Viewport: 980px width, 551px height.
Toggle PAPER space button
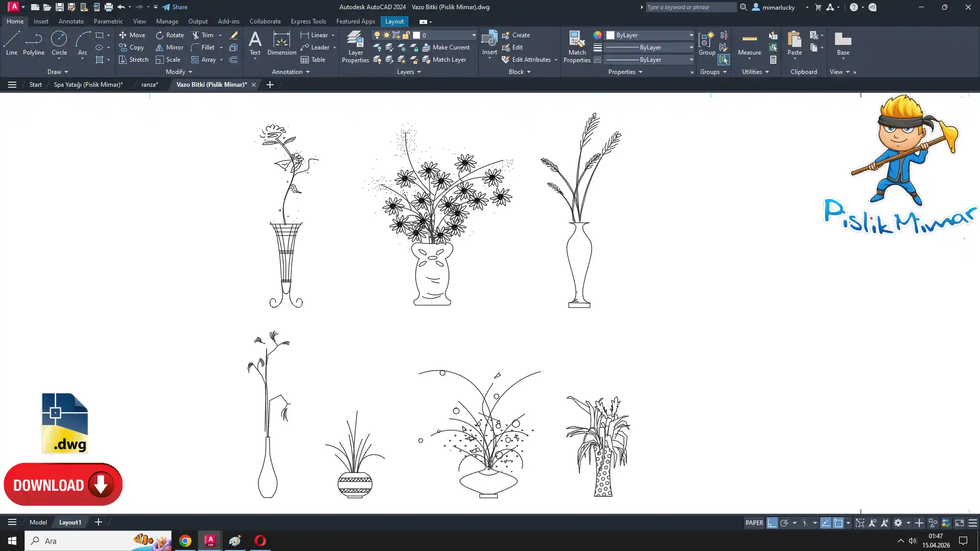coord(754,523)
